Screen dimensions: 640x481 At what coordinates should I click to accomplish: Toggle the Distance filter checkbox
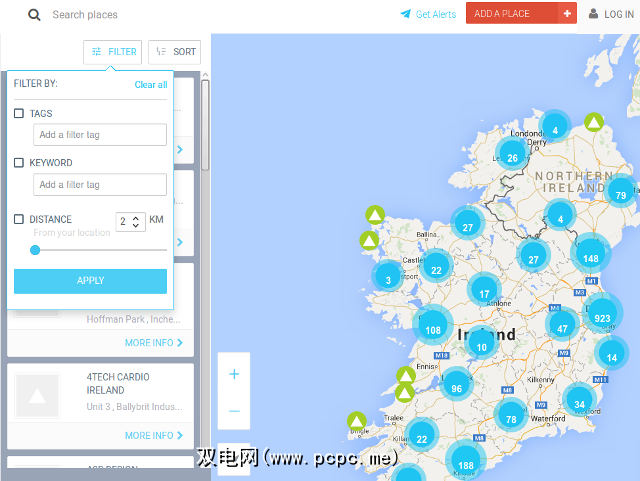pos(19,220)
